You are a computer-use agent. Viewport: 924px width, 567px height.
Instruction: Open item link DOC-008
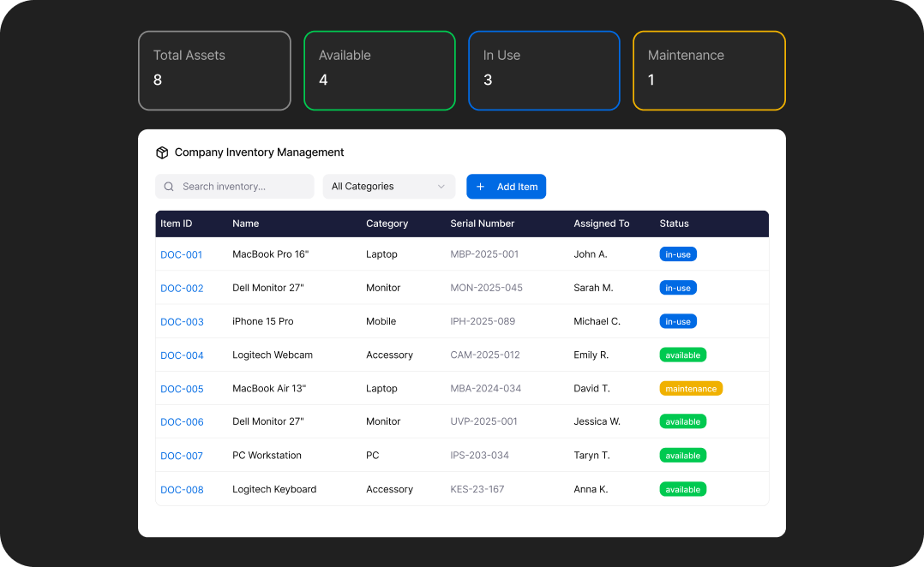tap(182, 490)
